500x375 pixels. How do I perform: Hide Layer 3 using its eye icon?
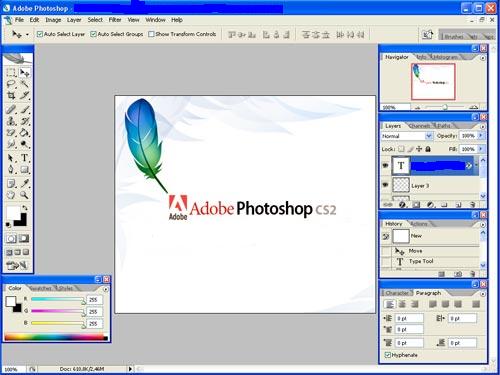[386, 185]
